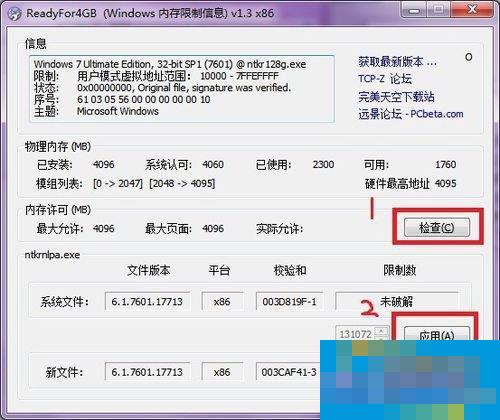This screenshot has height=420, width=500.
Task: Click the system file version 6.1.7601.17713 field
Action: point(147,302)
